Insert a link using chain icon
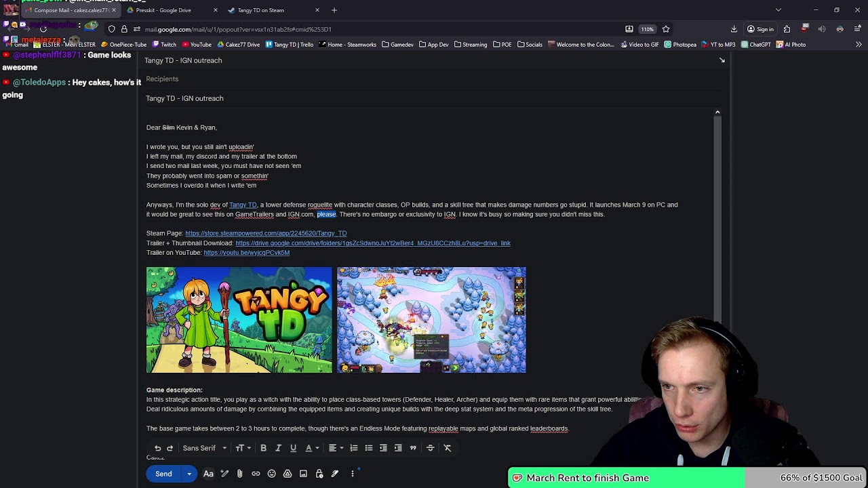 (x=256, y=474)
